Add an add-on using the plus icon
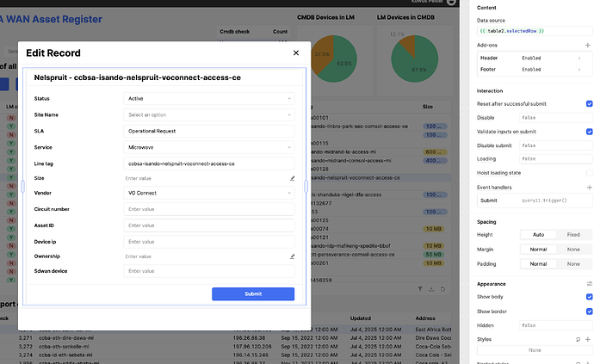The height and width of the screenshot is (364, 594). coord(588,45)
